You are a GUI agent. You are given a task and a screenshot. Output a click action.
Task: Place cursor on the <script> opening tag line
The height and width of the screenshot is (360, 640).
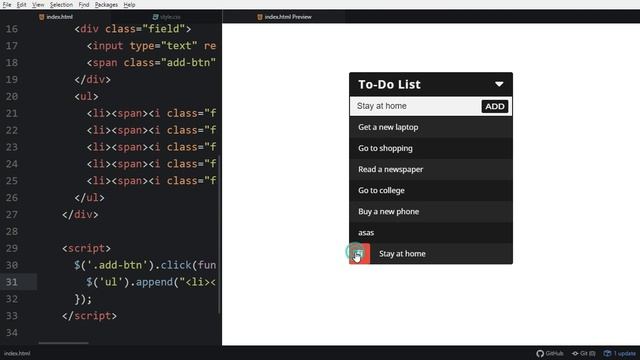(86, 248)
